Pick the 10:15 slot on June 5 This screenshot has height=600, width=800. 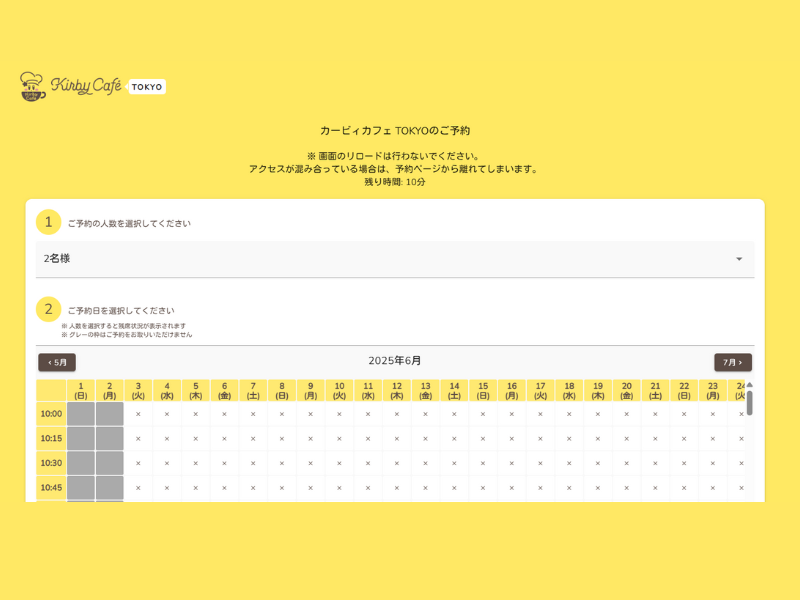196,439
